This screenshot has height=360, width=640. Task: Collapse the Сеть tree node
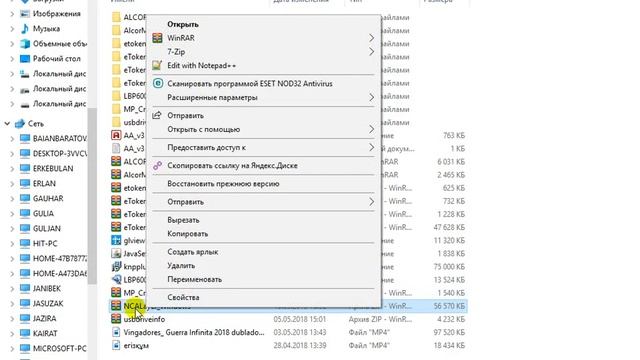7,123
